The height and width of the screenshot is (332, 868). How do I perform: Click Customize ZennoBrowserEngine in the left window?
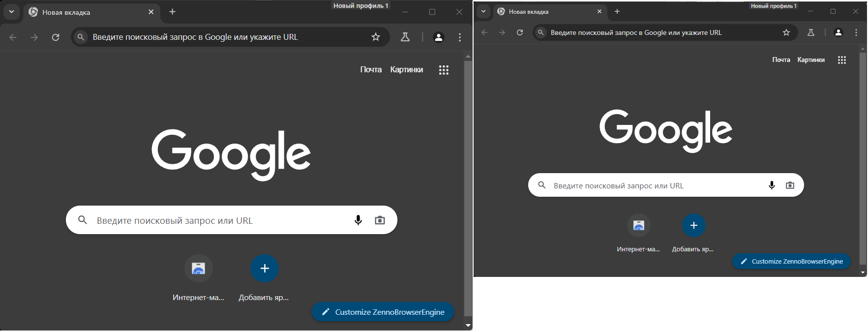pos(383,312)
